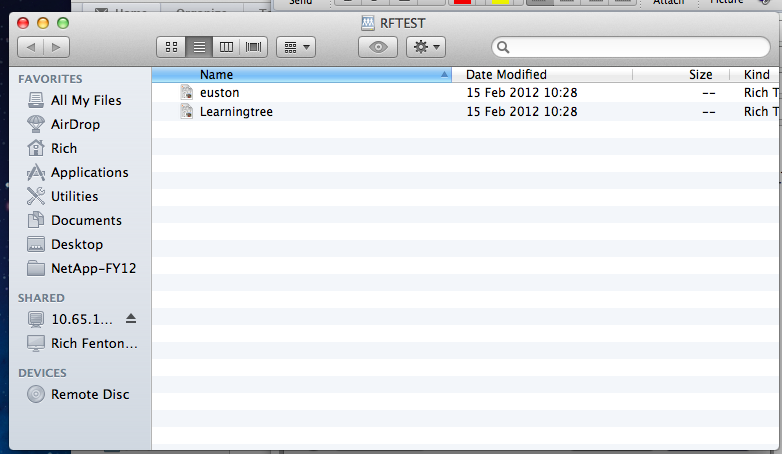
Task: Open All My Files in sidebar
Action: click(x=80, y=100)
